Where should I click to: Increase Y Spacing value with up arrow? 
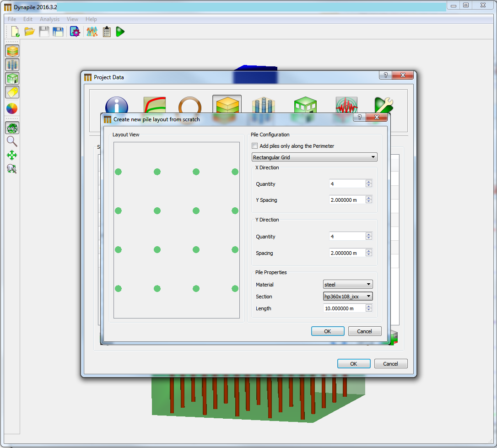[x=368, y=198]
